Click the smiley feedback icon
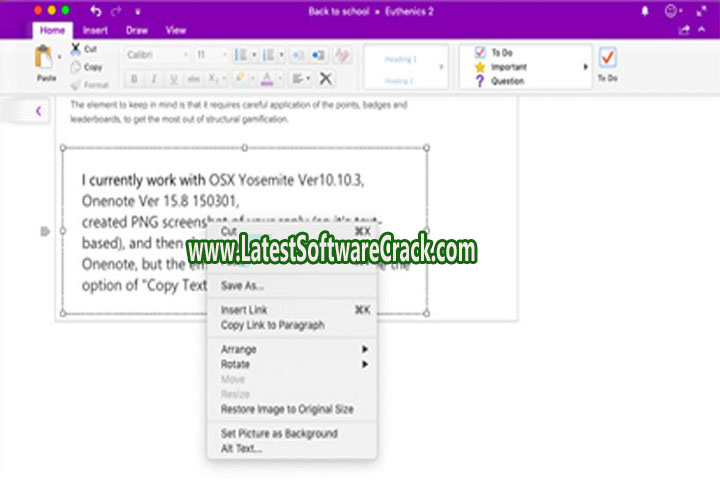Screen dimensions: 720x480 pyautogui.click(x=671, y=11)
